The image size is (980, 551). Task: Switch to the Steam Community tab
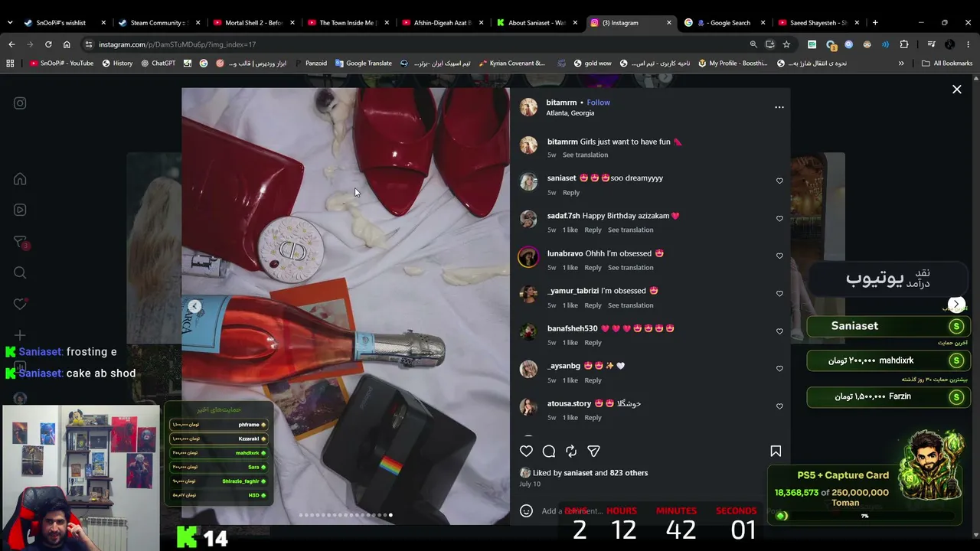(158, 23)
